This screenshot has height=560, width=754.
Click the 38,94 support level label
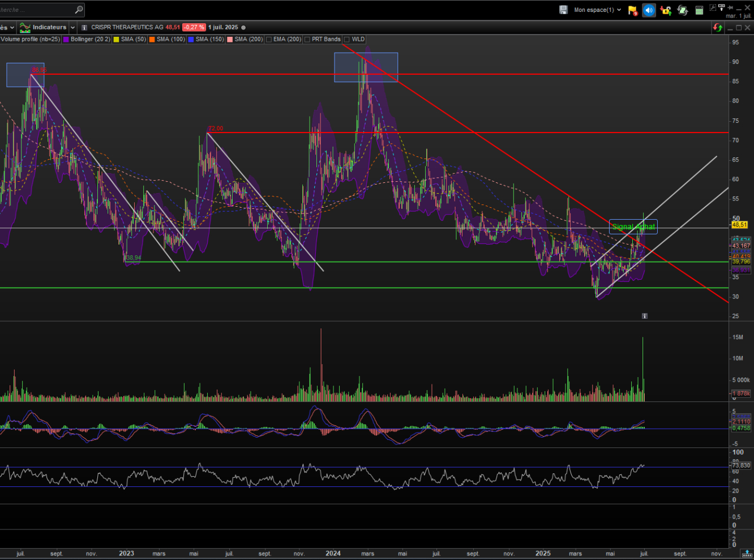134,258
